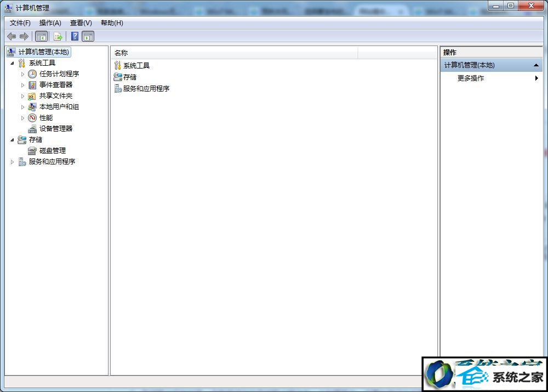The height and width of the screenshot is (392, 548).
Task: Select 本地用户和组 label in tree
Action: click(x=59, y=107)
